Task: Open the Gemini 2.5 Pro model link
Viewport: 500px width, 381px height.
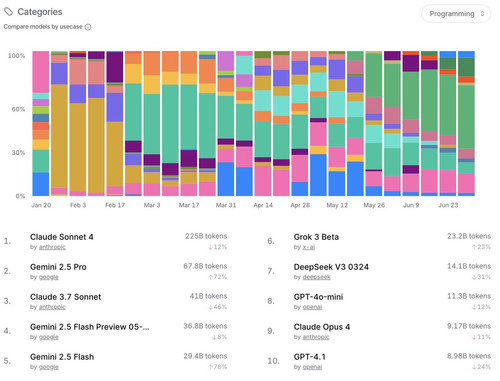Action: click(x=58, y=267)
